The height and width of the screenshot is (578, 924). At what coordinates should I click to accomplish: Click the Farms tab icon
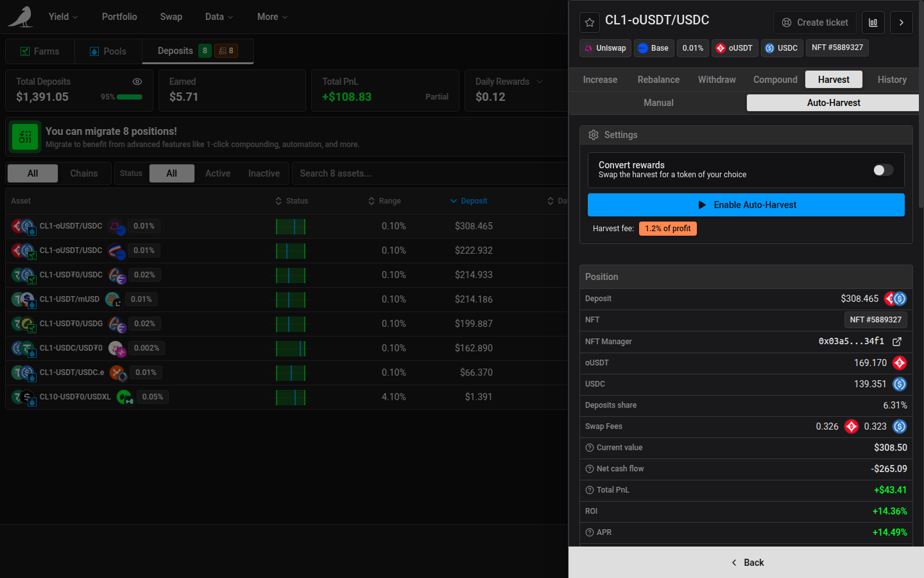coord(25,51)
